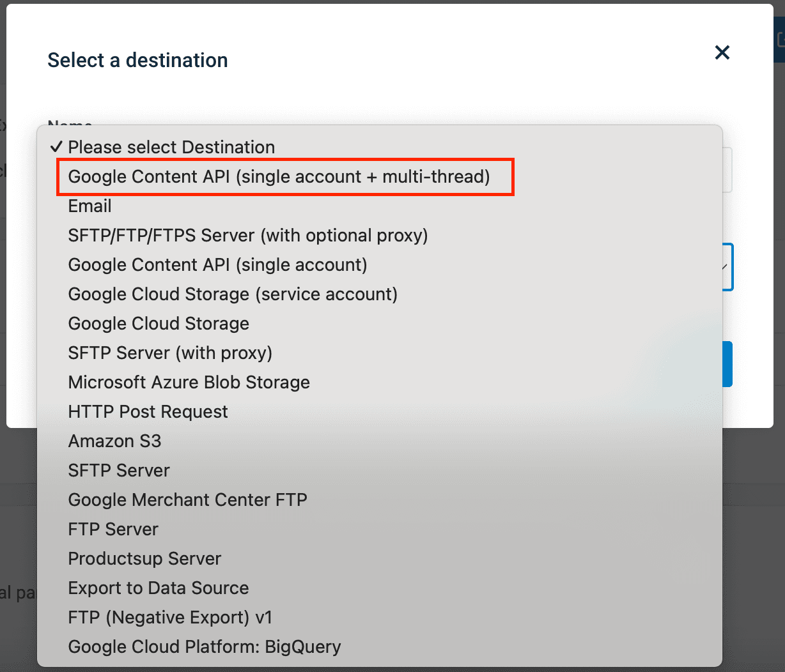The height and width of the screenshot is (672, 785).
Task: Select Google Cloud Storage (service account)
Action: point(233,294)
